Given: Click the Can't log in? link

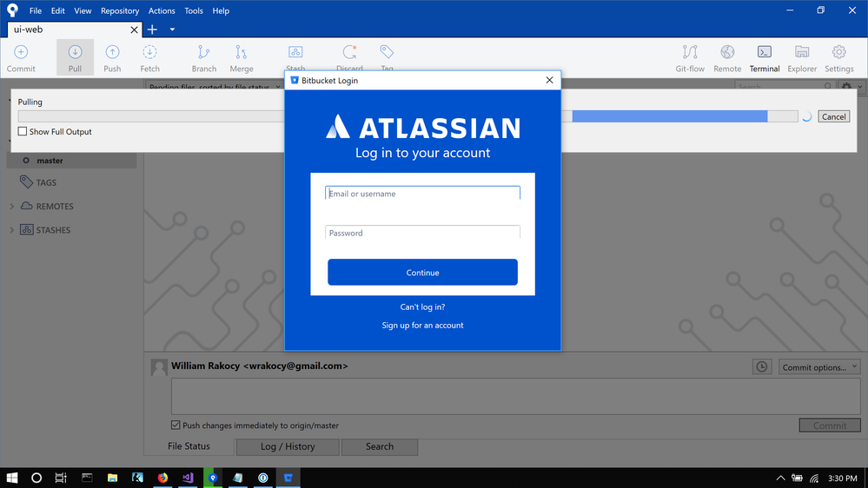Looking at the screenshot, I should (x=422, y=307).
